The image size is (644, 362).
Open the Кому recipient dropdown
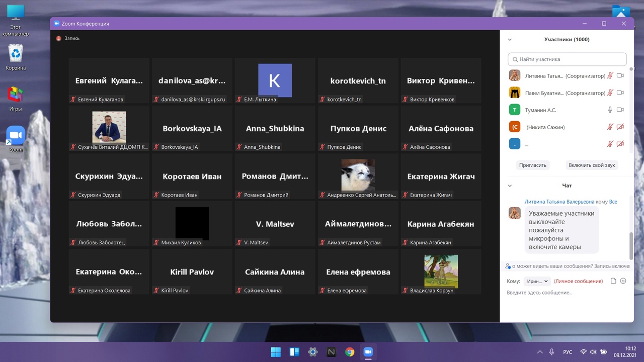coord(537,281)
